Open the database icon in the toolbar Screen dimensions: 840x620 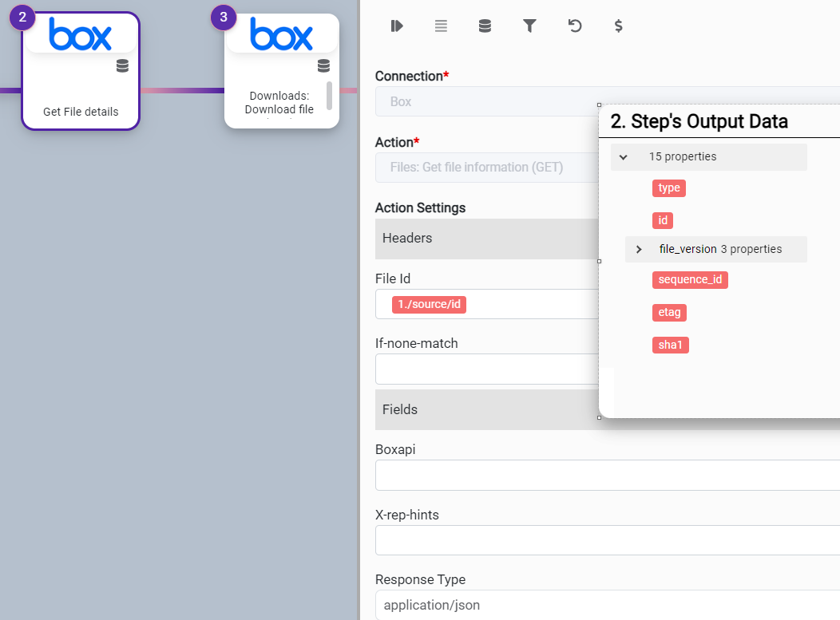[485, 26]
